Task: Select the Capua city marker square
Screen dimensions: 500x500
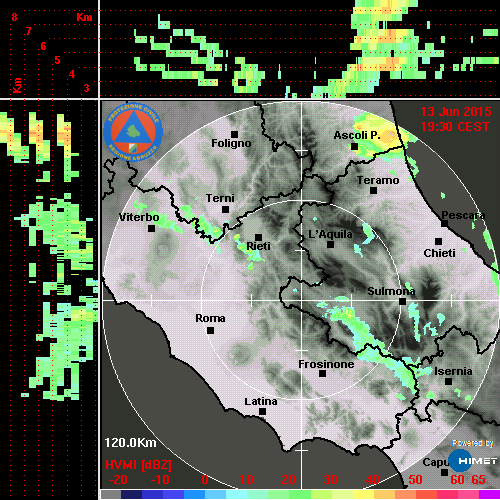Action: tap(444, 472)
